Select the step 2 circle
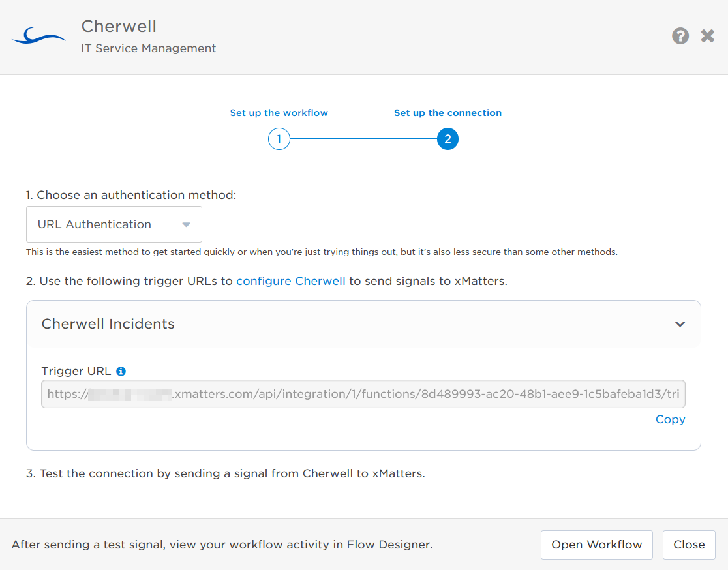Image resolution: width=728 pixels, height=570 pixels. (x=447, y=139)
